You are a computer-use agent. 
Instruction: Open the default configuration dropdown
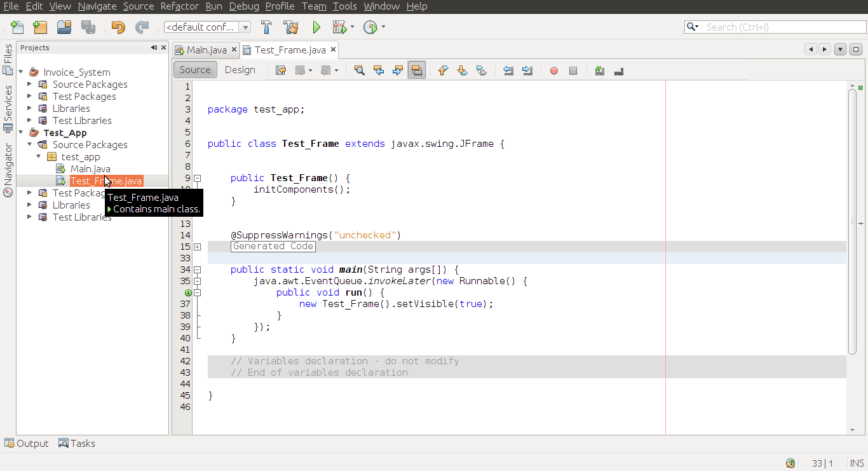pyautogui.click(x=245, y=27)
